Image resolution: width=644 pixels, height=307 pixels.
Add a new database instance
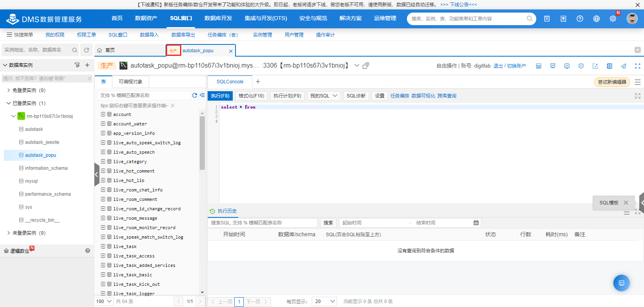pos(87,65)
